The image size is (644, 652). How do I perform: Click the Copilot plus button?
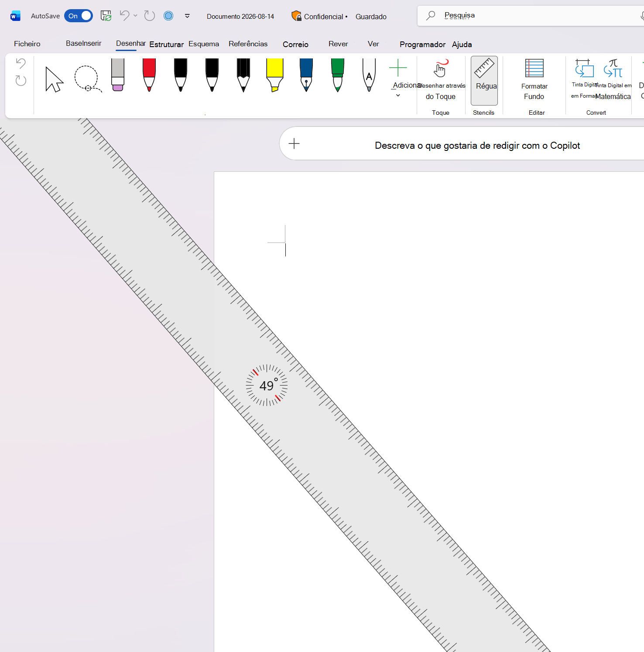tap(294, 143)
